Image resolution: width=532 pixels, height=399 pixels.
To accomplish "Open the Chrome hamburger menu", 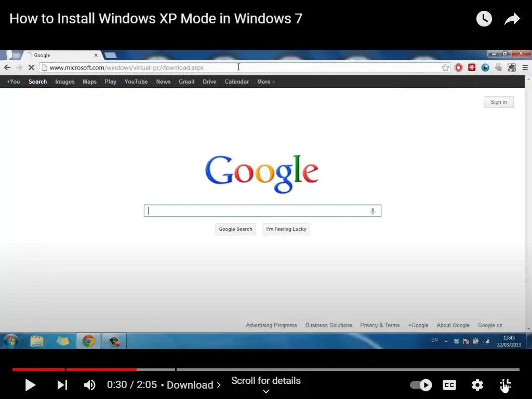I will 525,68.
